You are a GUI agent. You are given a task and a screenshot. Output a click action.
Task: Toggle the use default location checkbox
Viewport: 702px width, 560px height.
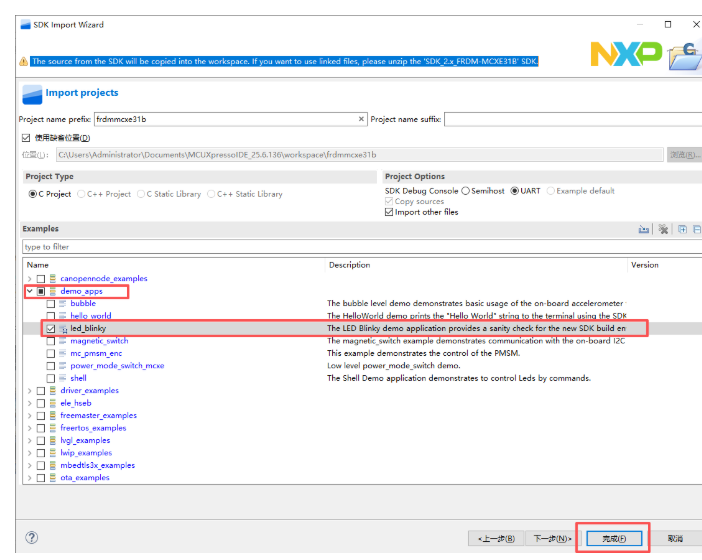(26, 138)
